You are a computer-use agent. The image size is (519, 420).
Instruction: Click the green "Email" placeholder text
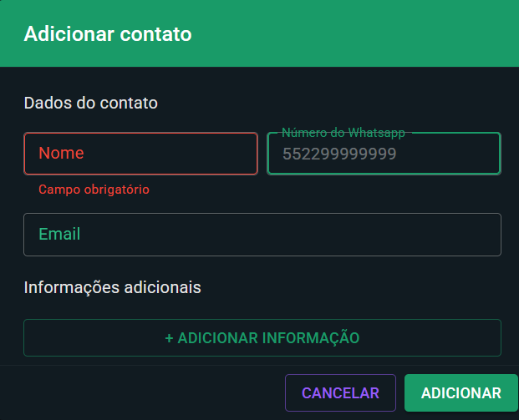point(59,235)
